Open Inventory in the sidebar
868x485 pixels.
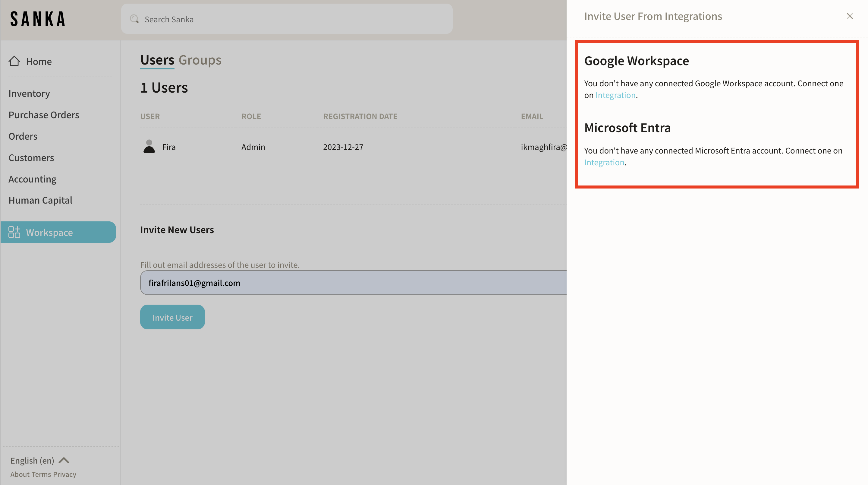[29, 94]
